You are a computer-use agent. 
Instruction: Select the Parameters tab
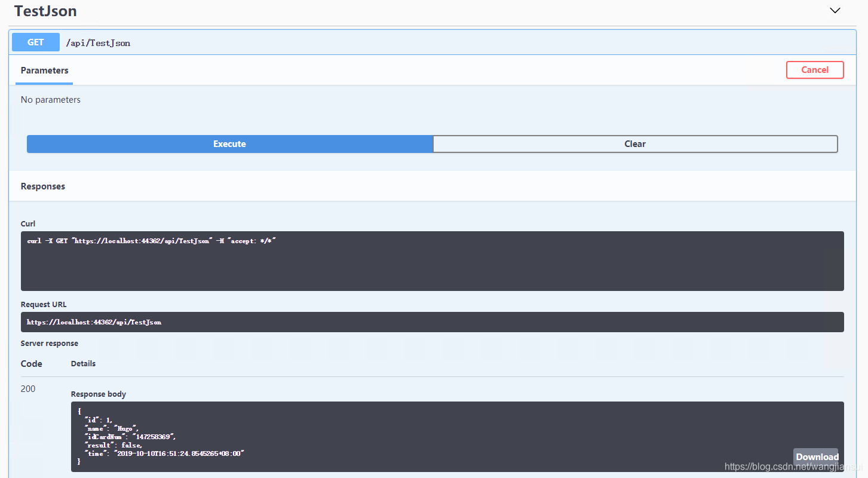click(x=45, y=71)
